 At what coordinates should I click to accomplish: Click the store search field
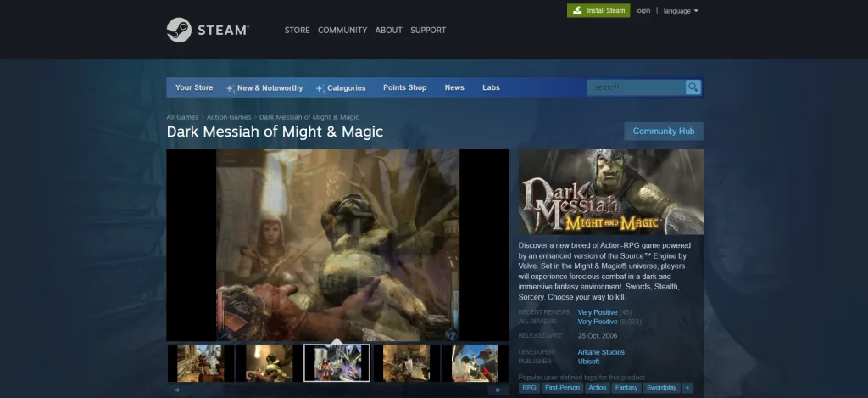636,87
